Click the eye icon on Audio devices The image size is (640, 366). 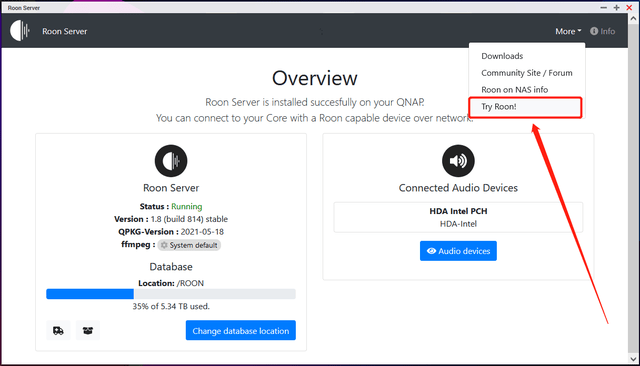pos(431,251)
